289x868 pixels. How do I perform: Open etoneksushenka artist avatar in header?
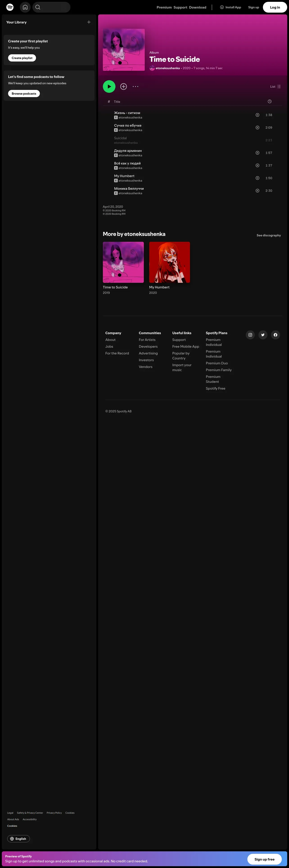point(152,68)
